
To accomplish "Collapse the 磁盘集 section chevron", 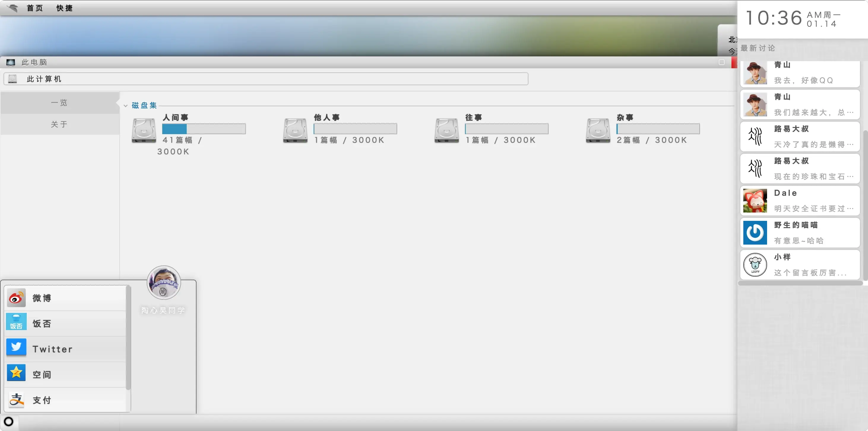I will pyautogui.click(x=125, y=106).
